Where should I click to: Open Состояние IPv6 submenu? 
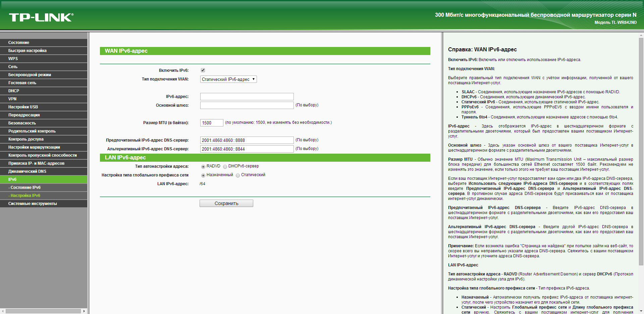coord(44,188)
